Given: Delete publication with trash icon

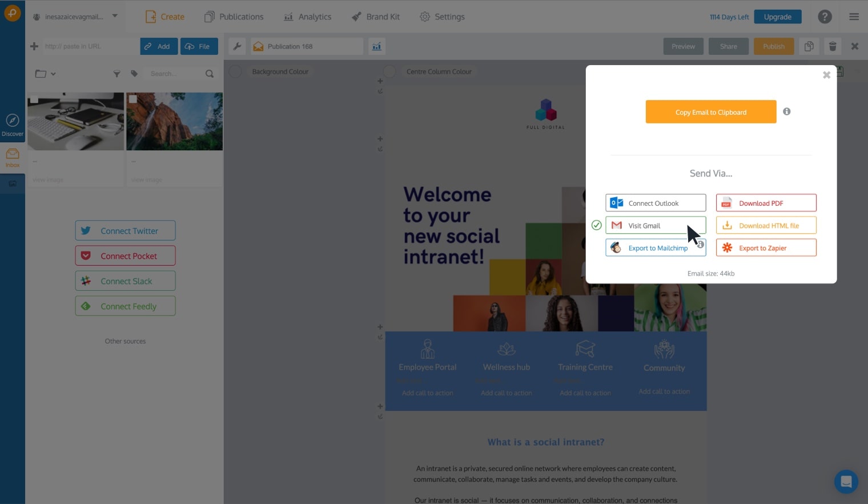Looking at the screenshot, I should 833,46.
